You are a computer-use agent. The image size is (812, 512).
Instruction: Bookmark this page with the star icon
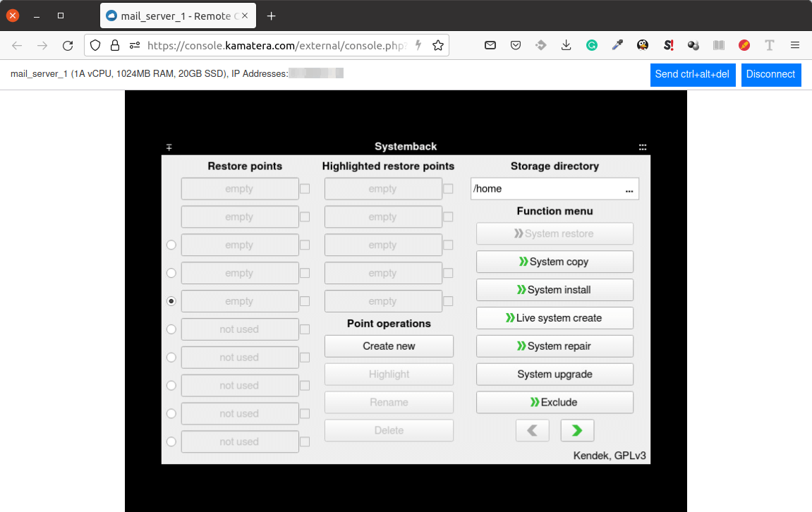click(x=438, y=45)
